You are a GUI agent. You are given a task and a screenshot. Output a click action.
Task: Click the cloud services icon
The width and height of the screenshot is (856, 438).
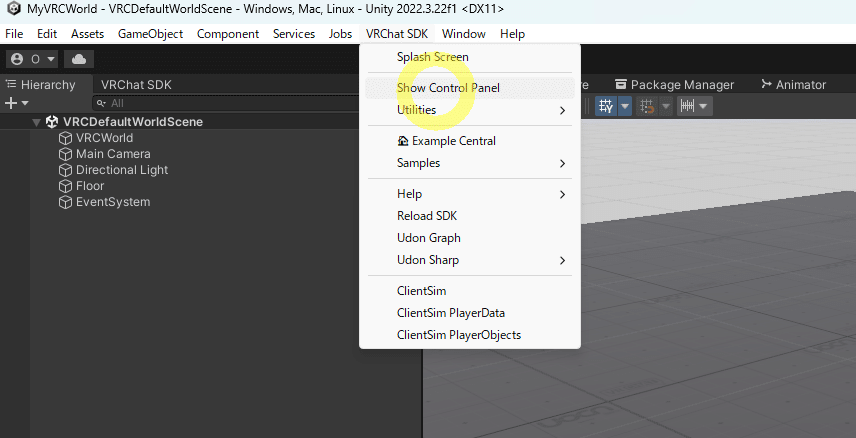79,59
